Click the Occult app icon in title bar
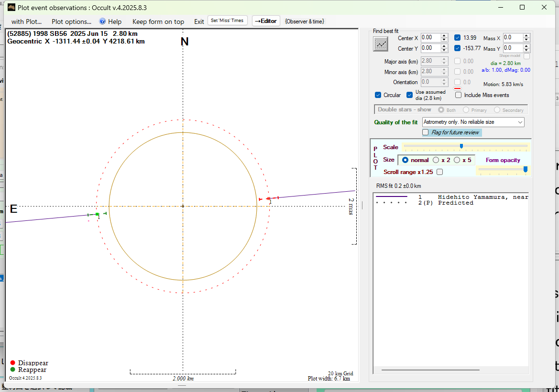 [x=11, y=8]
